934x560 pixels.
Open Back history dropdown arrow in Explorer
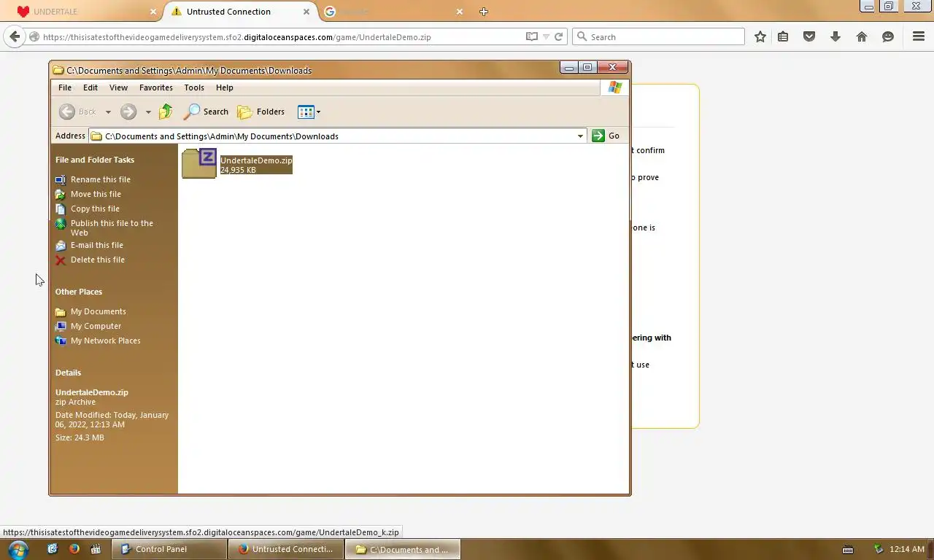pos(108,112)
